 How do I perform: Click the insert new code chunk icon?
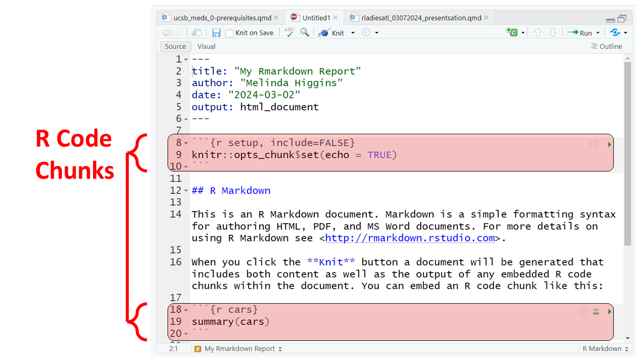[x=512, y=32]
